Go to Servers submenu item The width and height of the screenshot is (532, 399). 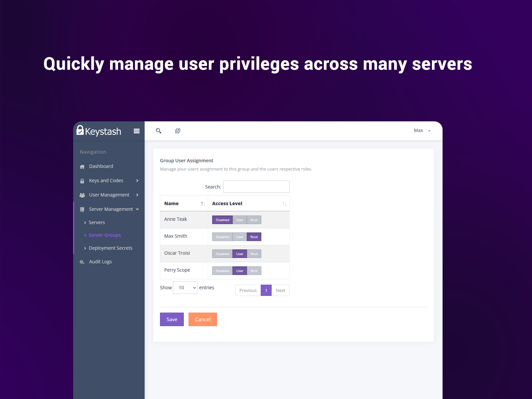pos(97,222)
